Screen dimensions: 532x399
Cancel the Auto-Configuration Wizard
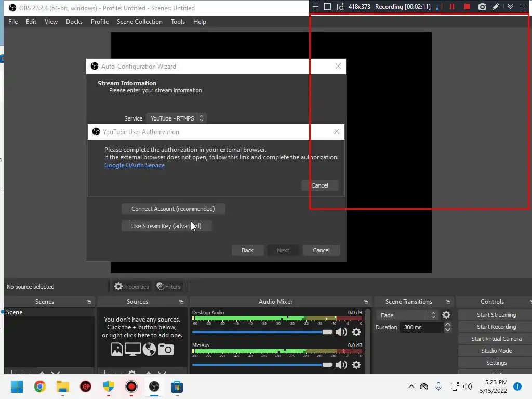321,250
